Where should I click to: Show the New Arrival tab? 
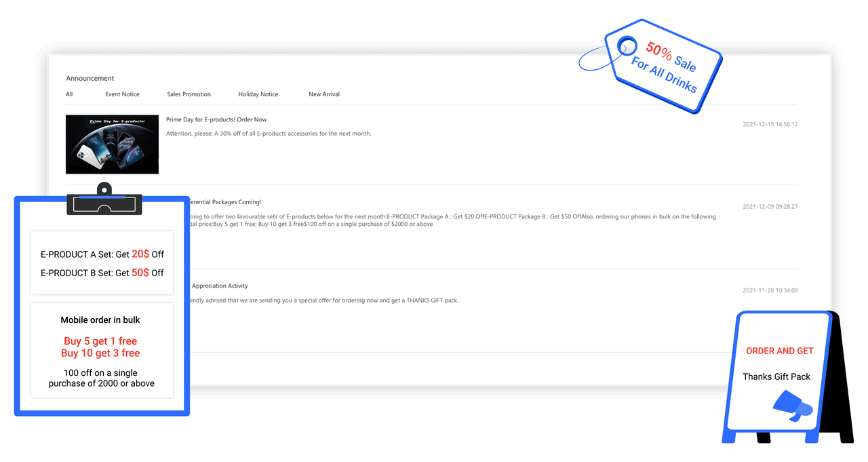[324, 94]
